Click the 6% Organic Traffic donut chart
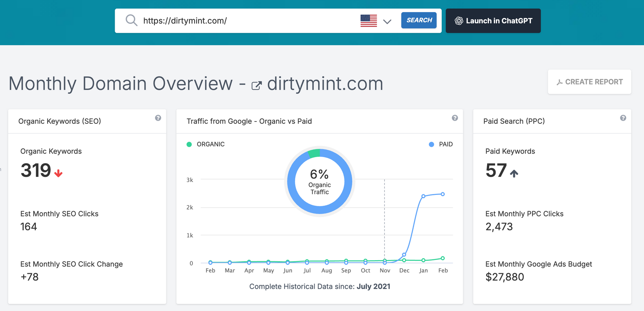The height and width of the screenshot is (311, 644). [320, 182]
